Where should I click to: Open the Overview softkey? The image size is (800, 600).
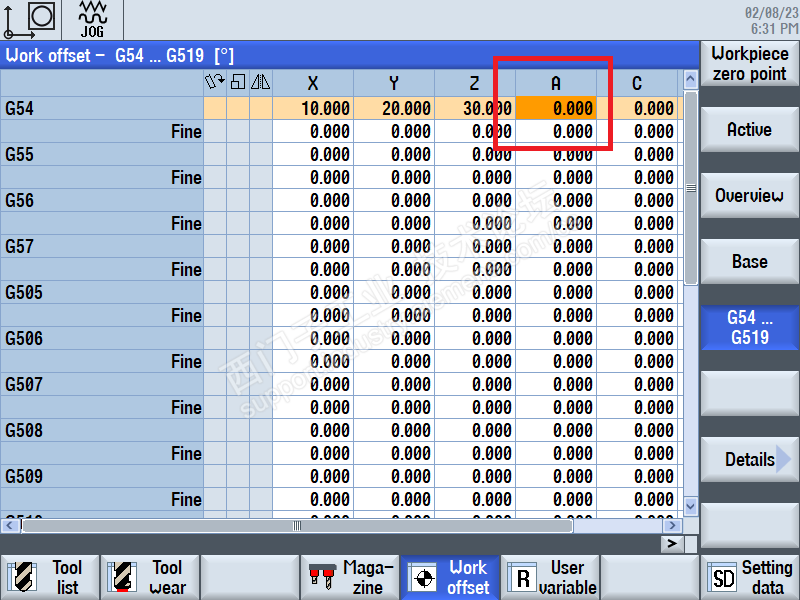coord(749,195)
